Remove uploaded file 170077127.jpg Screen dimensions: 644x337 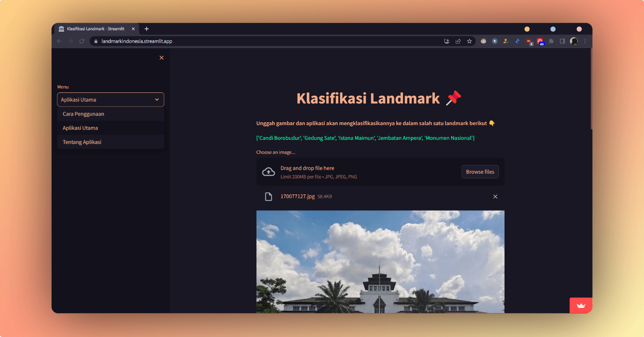click(495, 196)
